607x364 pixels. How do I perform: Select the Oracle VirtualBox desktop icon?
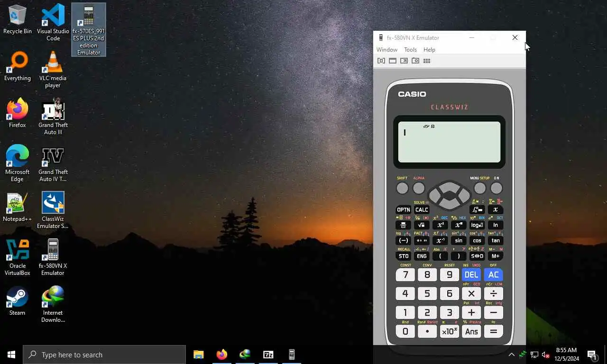tap(18, 257)
